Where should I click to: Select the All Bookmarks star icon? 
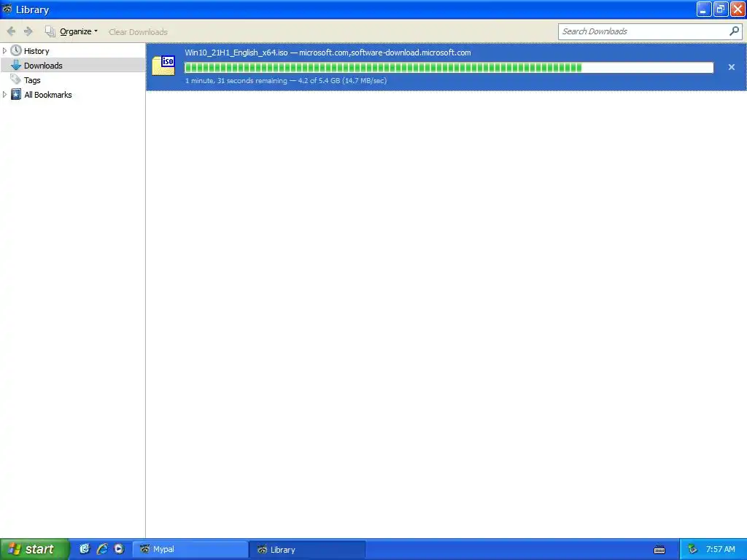pos(16,94)
